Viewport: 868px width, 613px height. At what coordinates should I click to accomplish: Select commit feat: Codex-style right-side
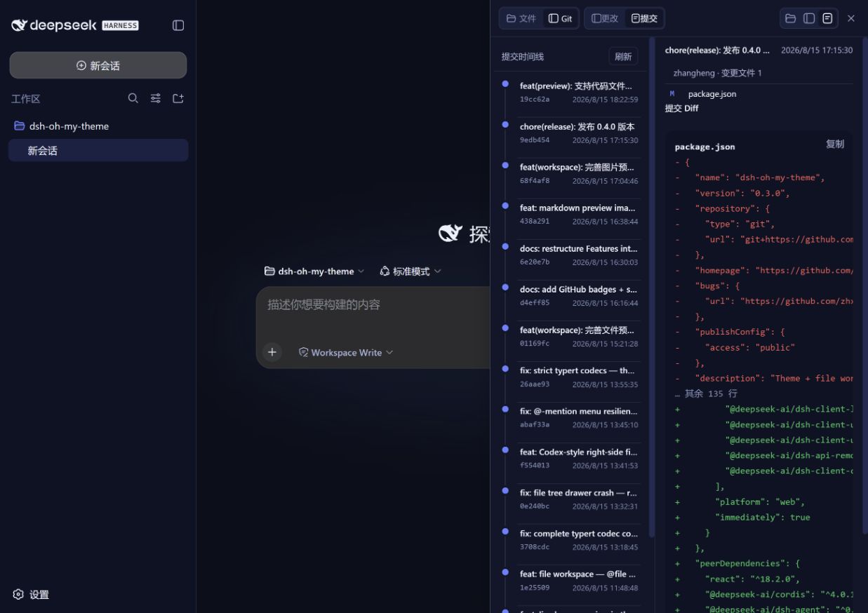point(579,459)
